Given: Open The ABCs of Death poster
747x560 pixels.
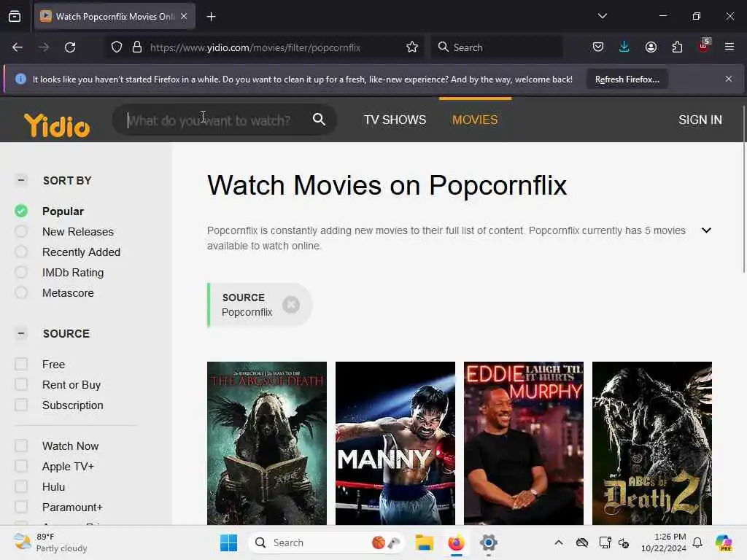Looking at the screenshot, I should 267,443.
